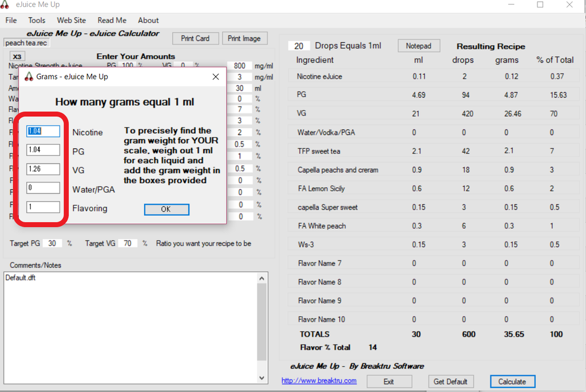Select the Nicotine grams input field
The height and width of the screenshot is (392, 586).
(x=43, y=131)
